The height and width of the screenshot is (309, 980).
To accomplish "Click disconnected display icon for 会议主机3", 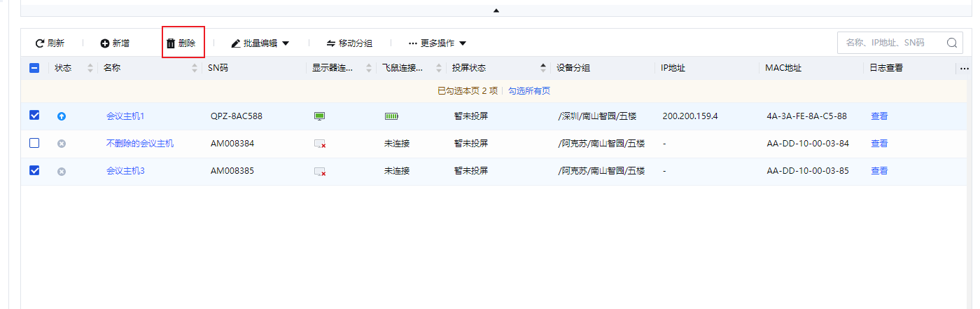I will 319,171.
